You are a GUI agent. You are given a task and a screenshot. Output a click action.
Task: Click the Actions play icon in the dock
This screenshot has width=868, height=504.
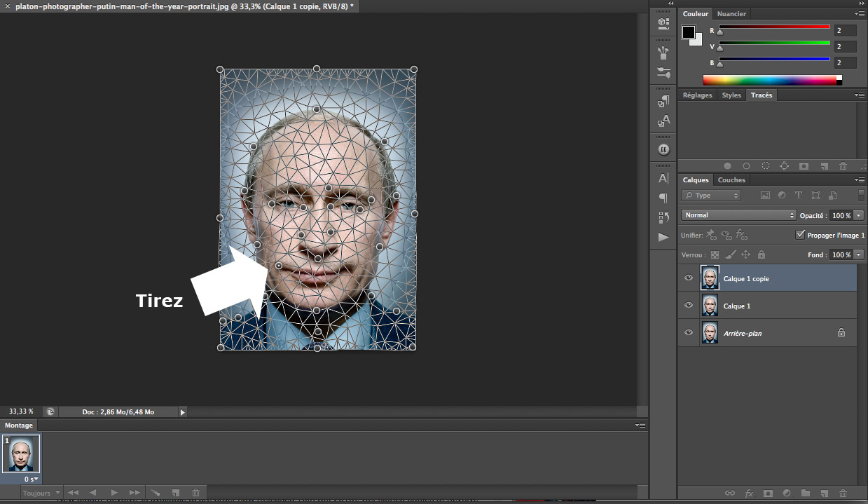663,237
